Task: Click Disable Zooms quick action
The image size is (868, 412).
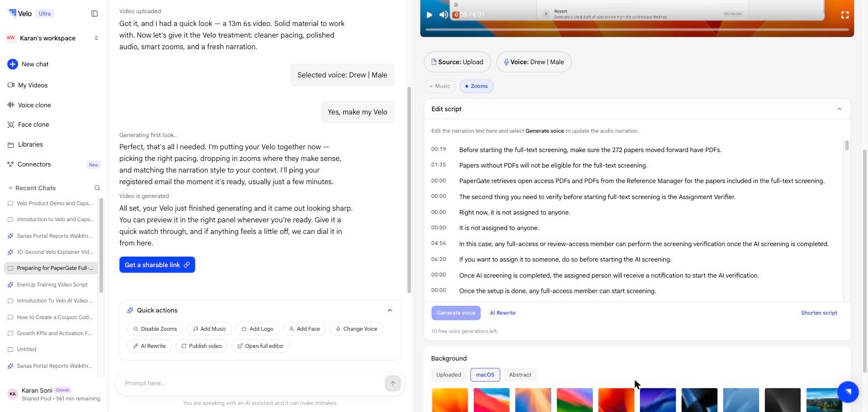Action: coord(154,329)
